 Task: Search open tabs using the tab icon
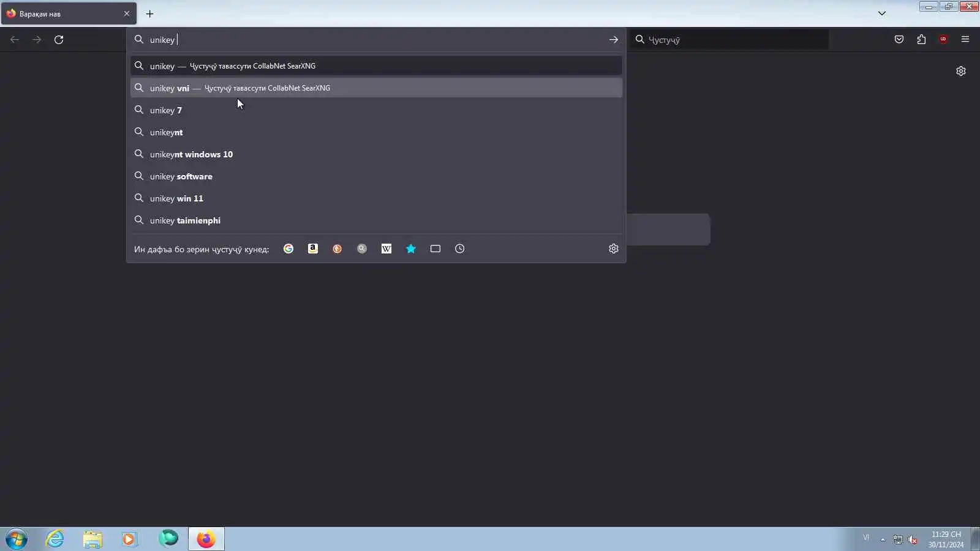coord(435,249)
